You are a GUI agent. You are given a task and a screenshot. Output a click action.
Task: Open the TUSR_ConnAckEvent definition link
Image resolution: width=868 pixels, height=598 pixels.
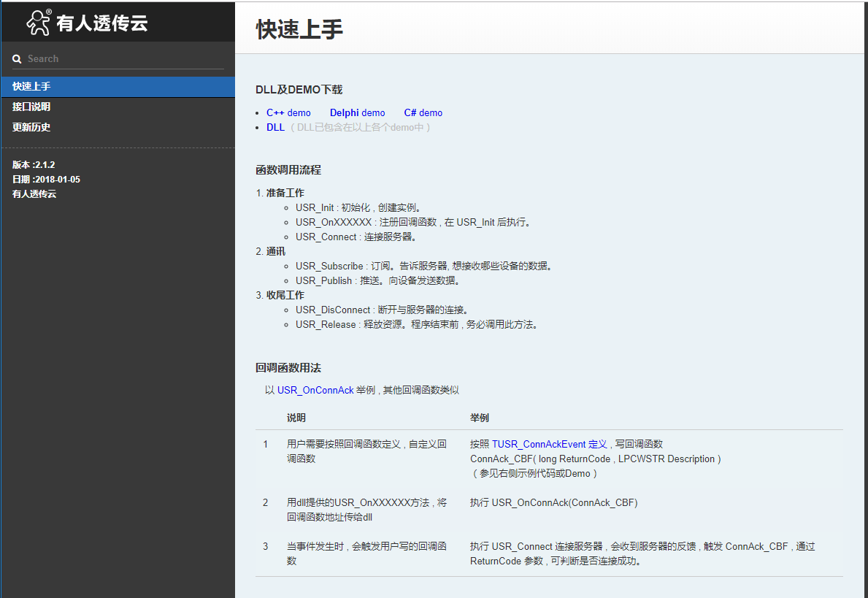click(x=551, y=444)
